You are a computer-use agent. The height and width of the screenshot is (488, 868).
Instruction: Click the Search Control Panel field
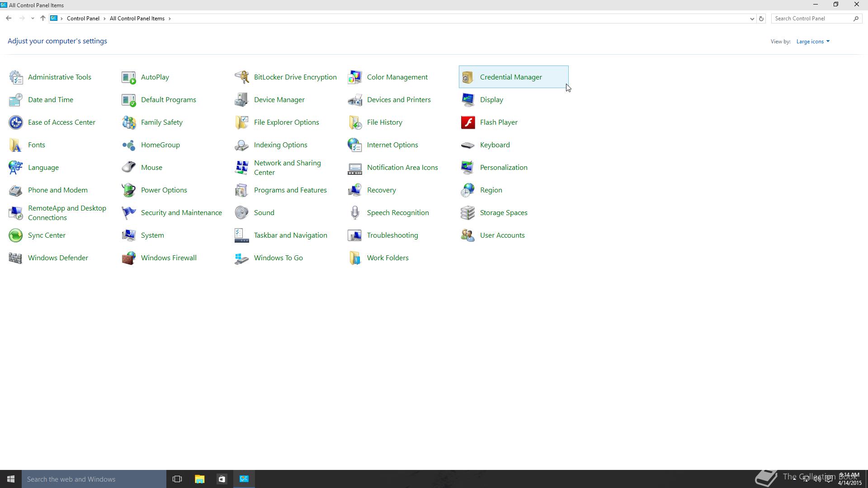pos(816,19)
